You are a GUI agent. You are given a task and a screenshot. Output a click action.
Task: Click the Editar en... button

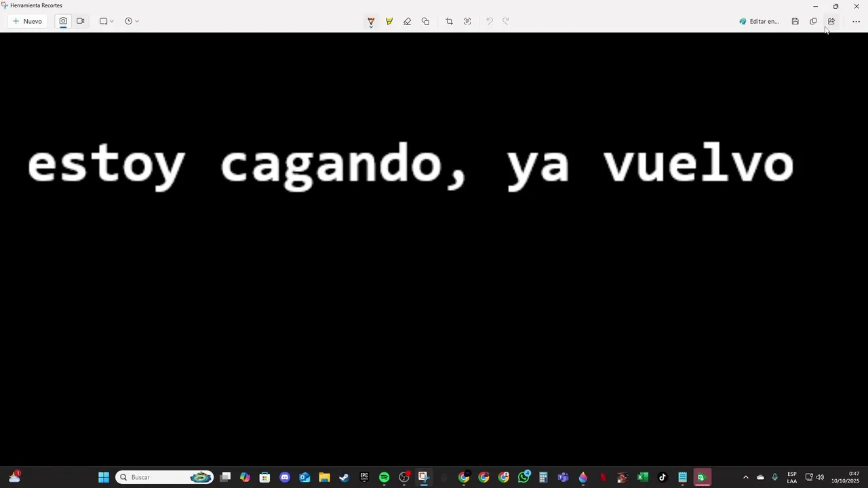click(x=759, y=21)
